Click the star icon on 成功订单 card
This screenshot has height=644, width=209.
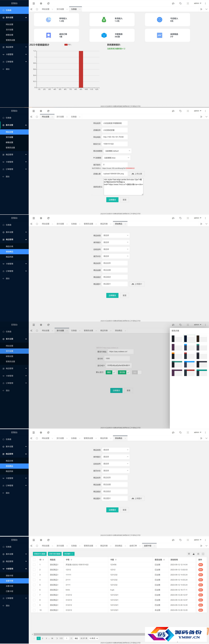(x=49, y=35)
